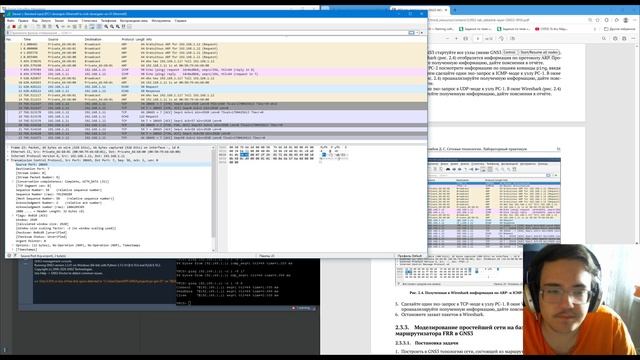Expand the TCP Options subtree
The width and height of the screenshot is (640, 360).
(13, 245)
